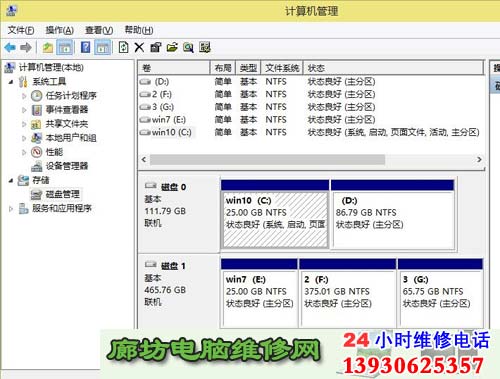Image resolution: width=500 pixels, height=379 pixels.
Task: Click the drive icon beside win10 (C:)
Action: [x=145, y=132]
